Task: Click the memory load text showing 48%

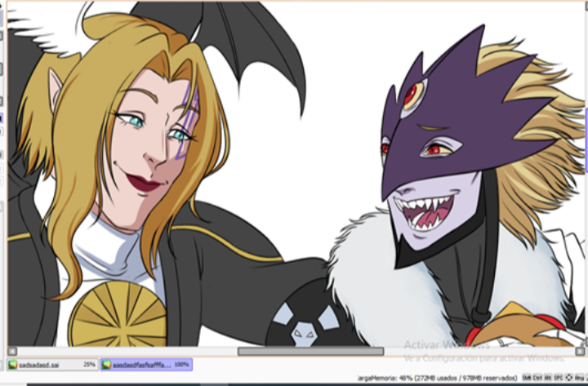Action: tap(437, 377)
